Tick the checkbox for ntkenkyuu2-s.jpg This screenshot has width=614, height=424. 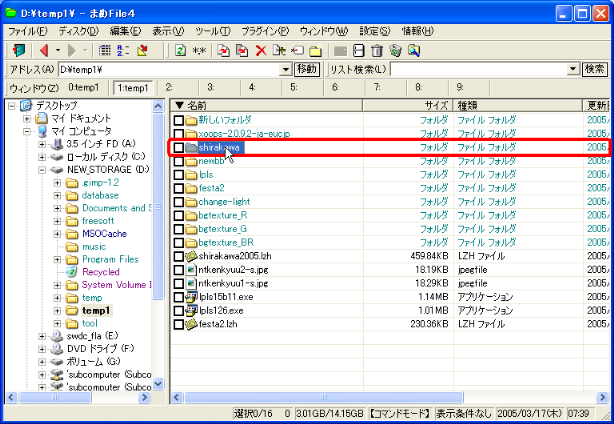[179, 270]
